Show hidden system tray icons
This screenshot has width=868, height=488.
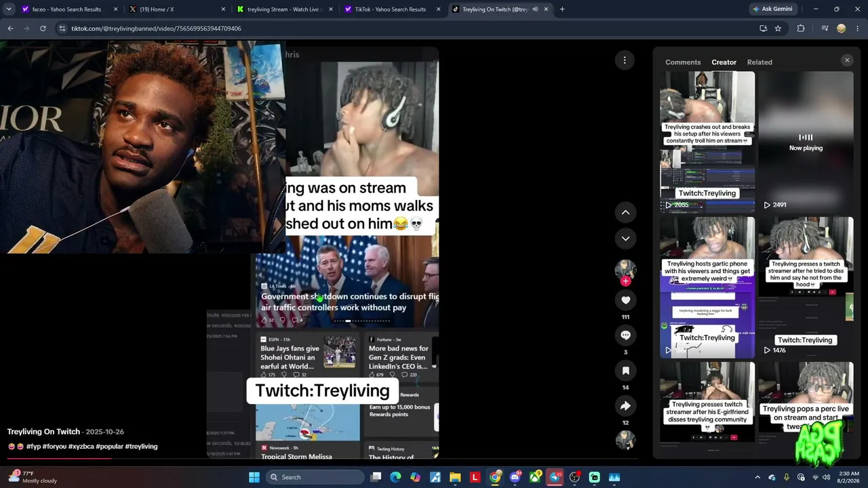tap(757, 477)
